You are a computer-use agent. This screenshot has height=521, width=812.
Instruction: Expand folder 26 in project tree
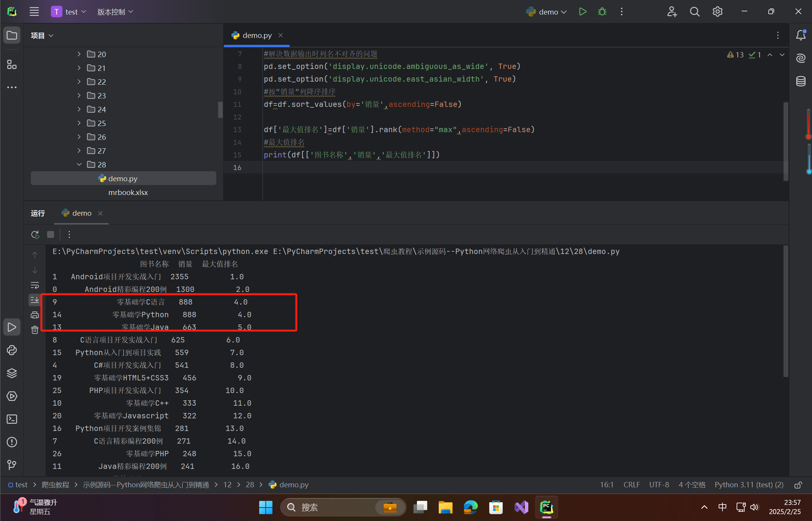click(x=79, y=137)
